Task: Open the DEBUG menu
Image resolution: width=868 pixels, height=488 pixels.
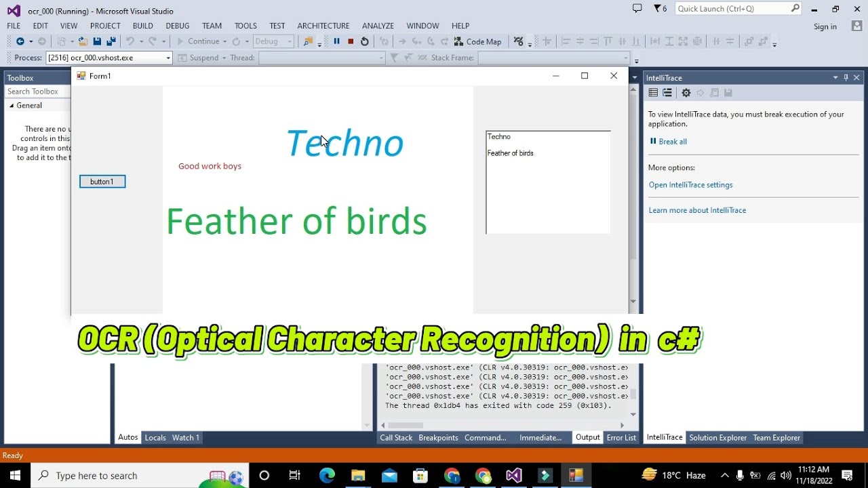Action: point(178,26)
